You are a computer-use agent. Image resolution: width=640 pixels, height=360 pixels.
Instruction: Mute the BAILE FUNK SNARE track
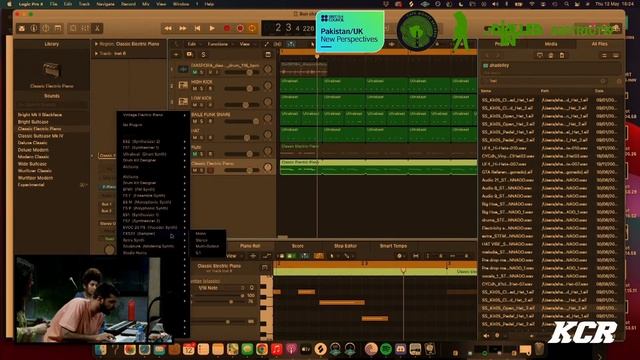(195, 121)
